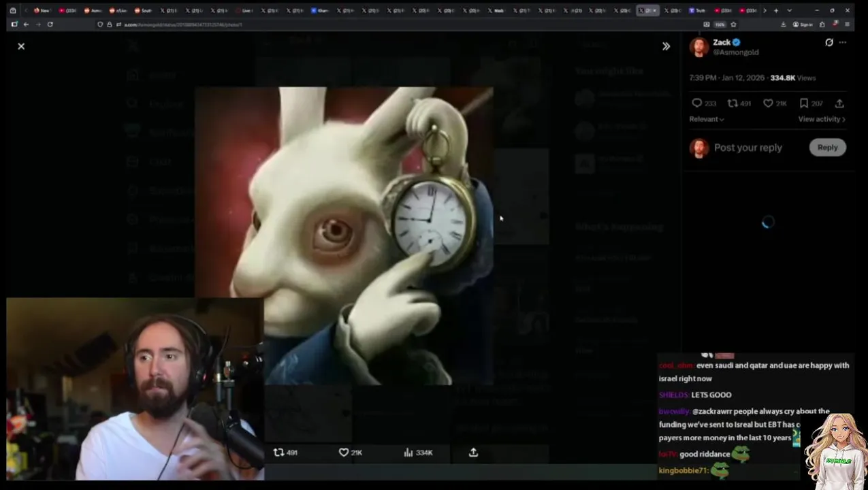Open Grok icon next to Zack's post
Image resolution: width=868 pixels, height=490 pixels.
click(x=829, y=42)
